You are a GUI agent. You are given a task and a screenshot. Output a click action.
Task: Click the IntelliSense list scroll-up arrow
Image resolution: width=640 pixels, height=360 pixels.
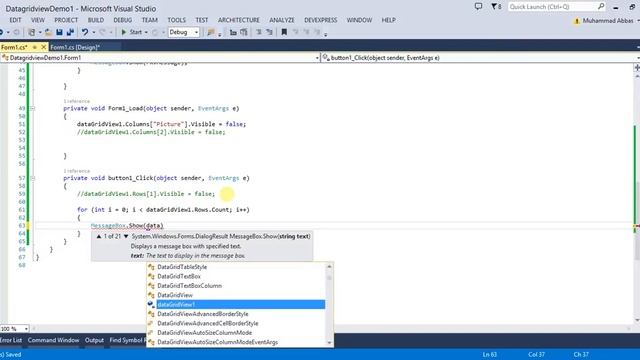329,267
